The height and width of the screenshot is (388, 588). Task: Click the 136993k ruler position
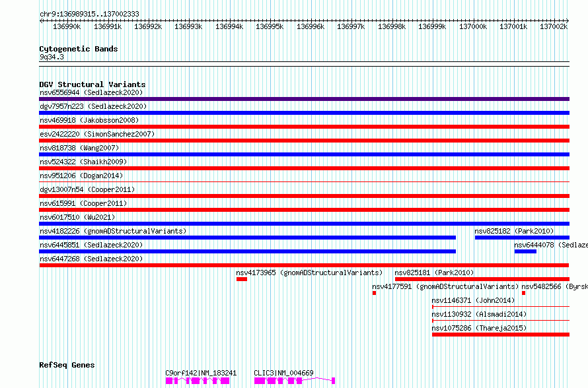(188, 26)
